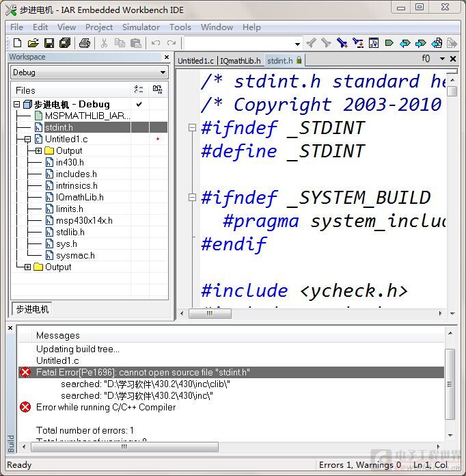Undo last action with Undo arrow
This screenshot has height=476, width=466.
(x=156, y=43)
